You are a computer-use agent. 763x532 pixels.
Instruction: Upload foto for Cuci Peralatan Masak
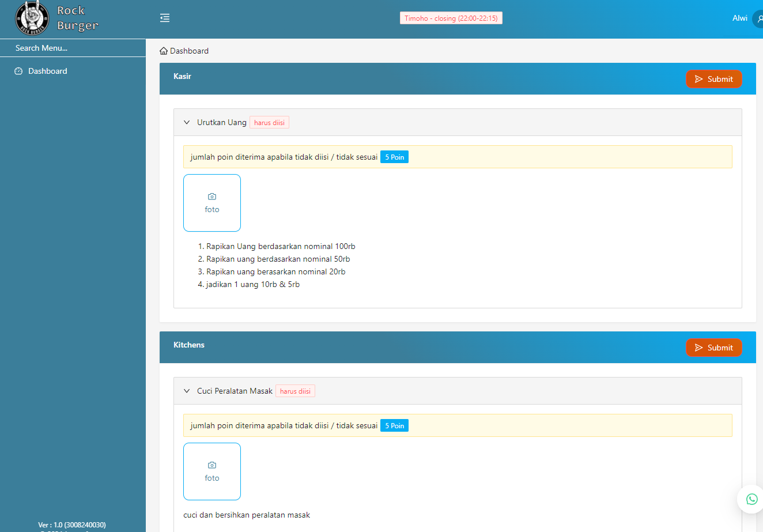(x=212, y=471)
